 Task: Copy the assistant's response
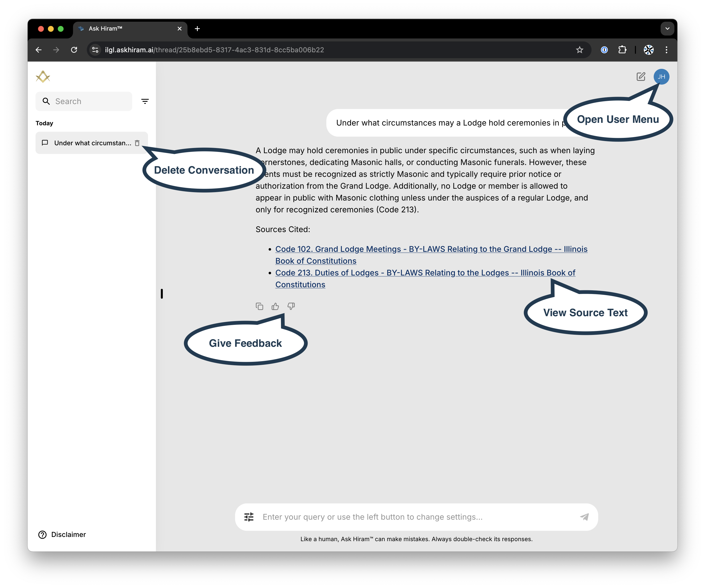click(x=259, y=306)
